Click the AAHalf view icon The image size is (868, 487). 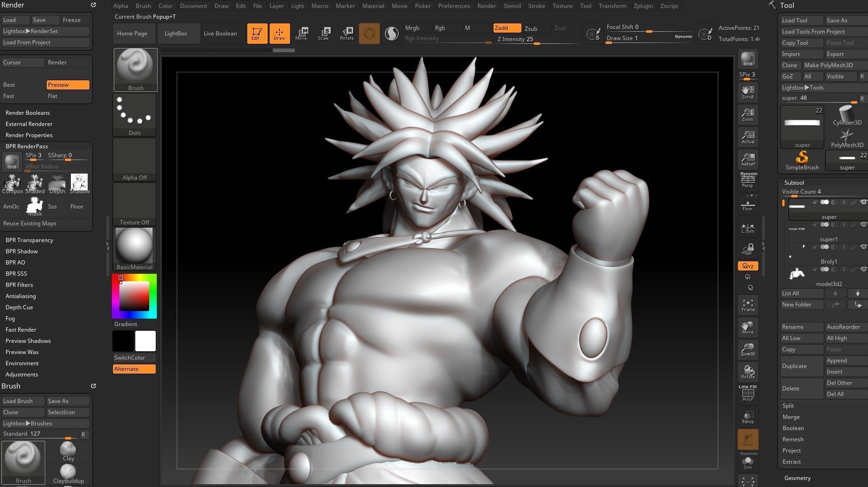748,160
